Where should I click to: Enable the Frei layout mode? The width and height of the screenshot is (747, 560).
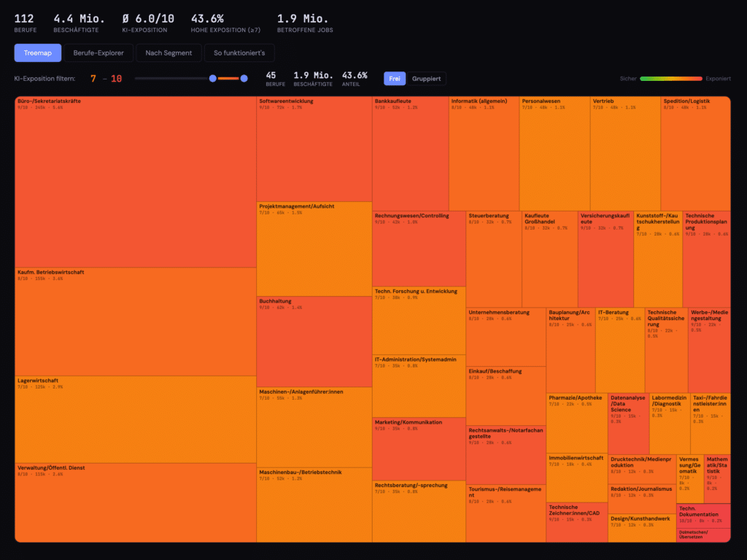[x=395, y=78]
